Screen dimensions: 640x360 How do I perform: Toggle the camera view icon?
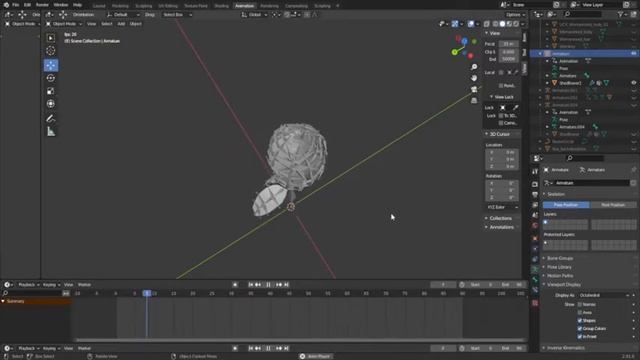tap(474, 89)
